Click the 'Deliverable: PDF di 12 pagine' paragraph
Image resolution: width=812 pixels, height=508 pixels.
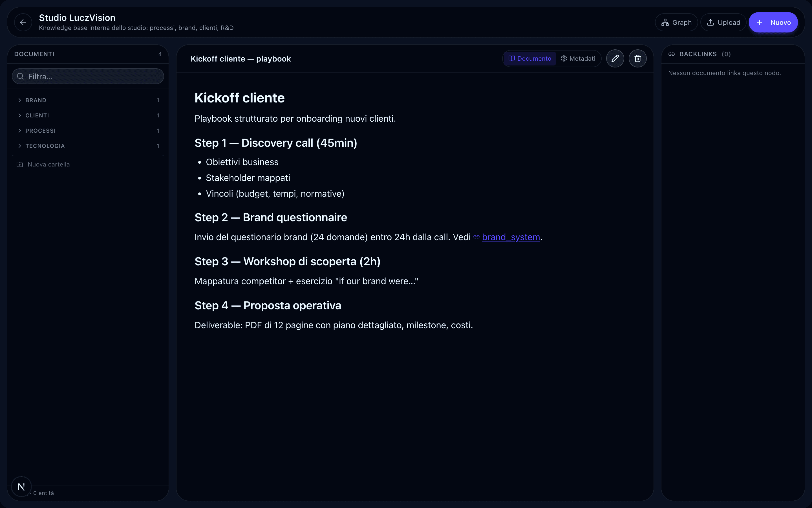coord(334,325)
